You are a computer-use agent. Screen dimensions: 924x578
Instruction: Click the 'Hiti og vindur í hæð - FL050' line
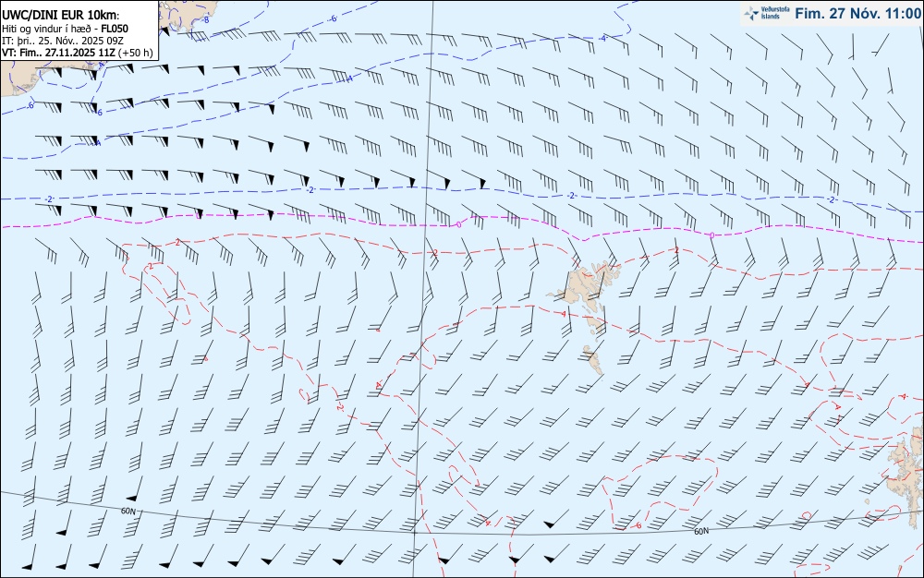coord(65,29)
